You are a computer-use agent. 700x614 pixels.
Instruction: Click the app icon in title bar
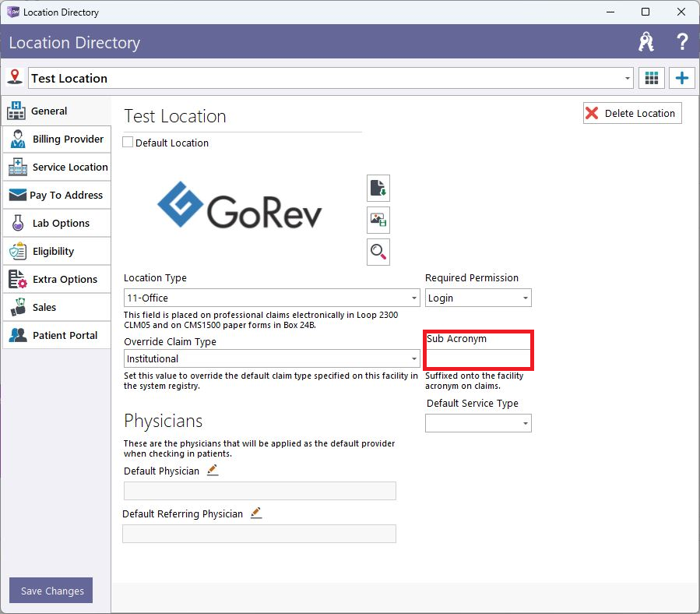coord(13,12)
